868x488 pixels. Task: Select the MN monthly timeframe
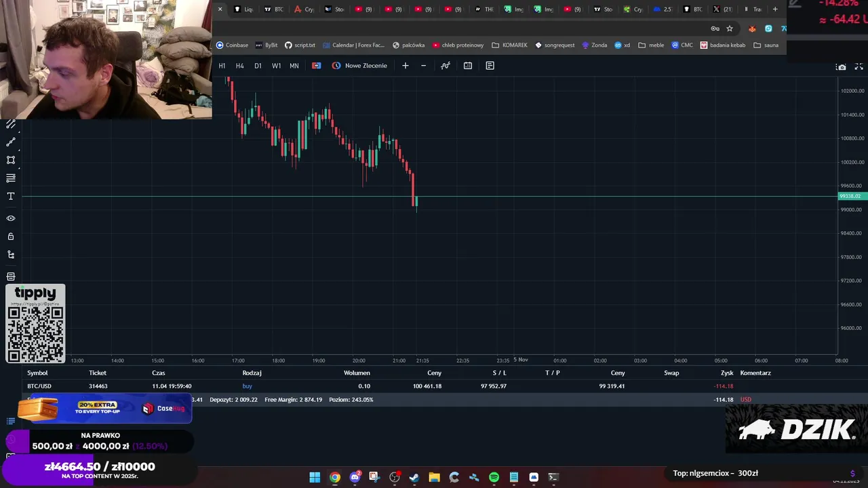pyautogui.click(x=294, y=66)
